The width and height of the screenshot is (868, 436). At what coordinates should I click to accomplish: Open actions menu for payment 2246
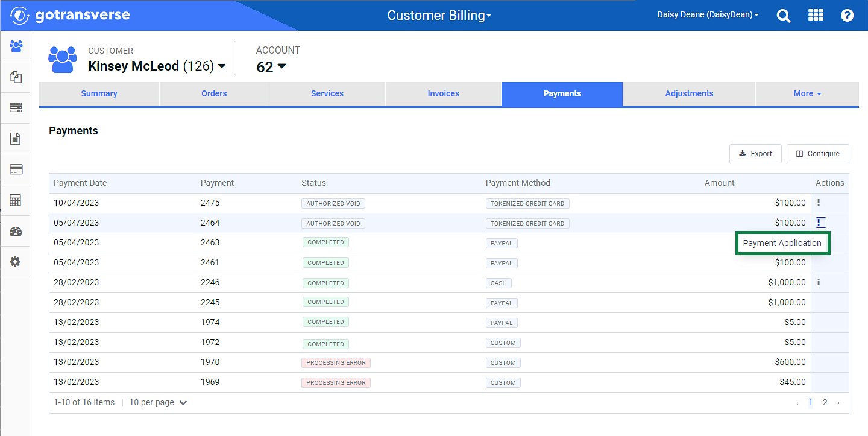point(818,282)
